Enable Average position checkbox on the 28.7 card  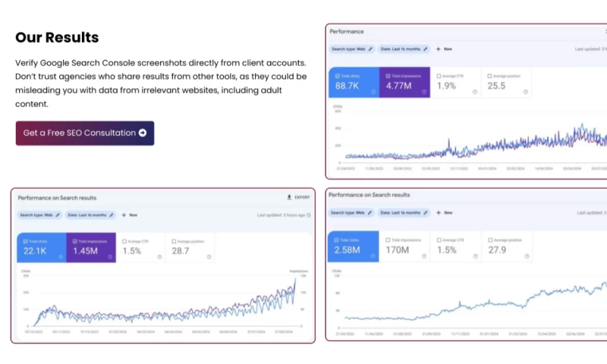[x=174, y=241]
